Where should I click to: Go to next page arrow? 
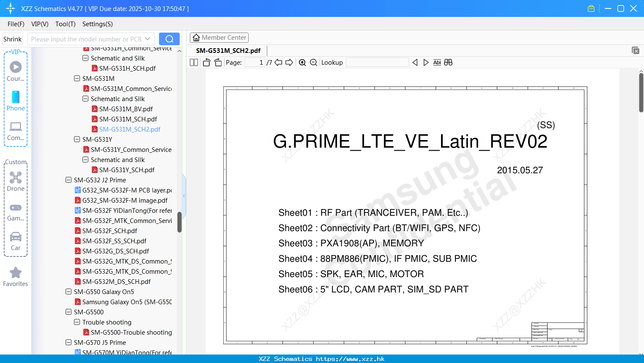(x=289, y=62)
